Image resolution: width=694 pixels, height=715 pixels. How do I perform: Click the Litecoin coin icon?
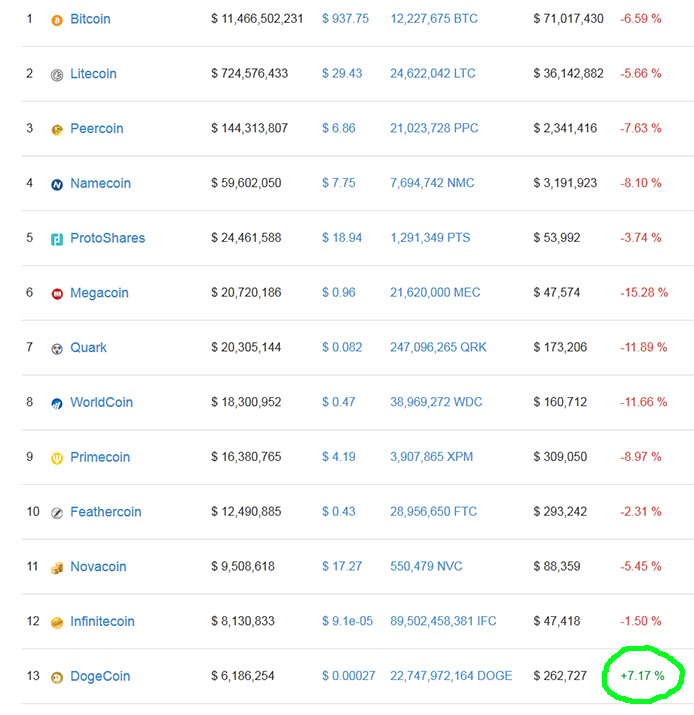[57, 75]
